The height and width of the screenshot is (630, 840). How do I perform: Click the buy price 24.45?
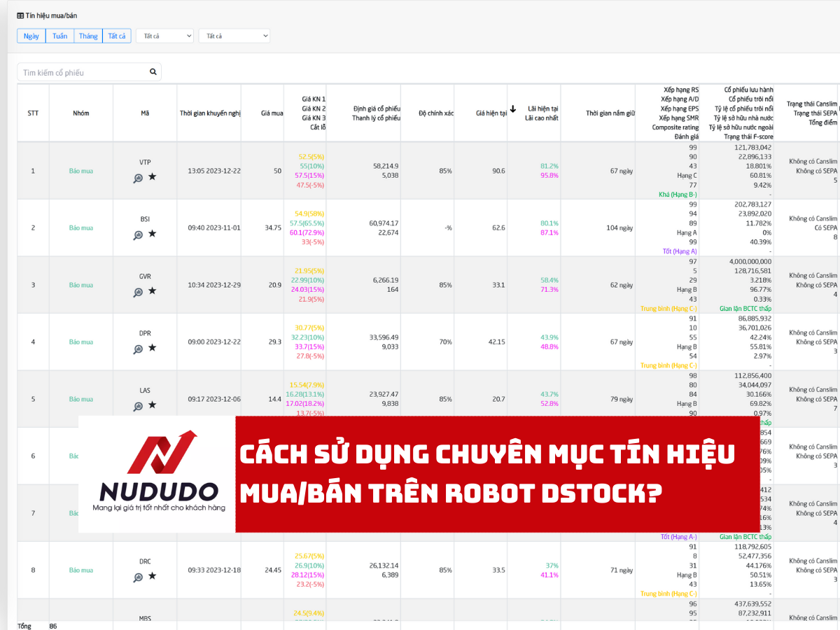(273, 570)
